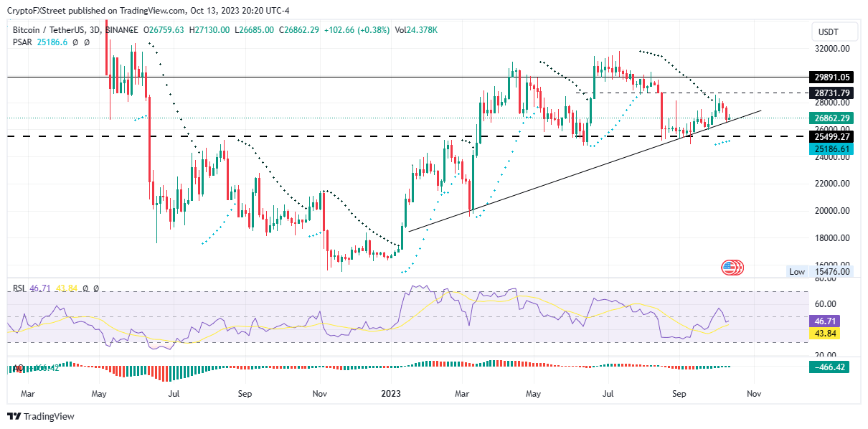Image resolution: width=868 pixels, height=429 pixels.
Task: Open the USDT currency selector
Action: (829, 32)
